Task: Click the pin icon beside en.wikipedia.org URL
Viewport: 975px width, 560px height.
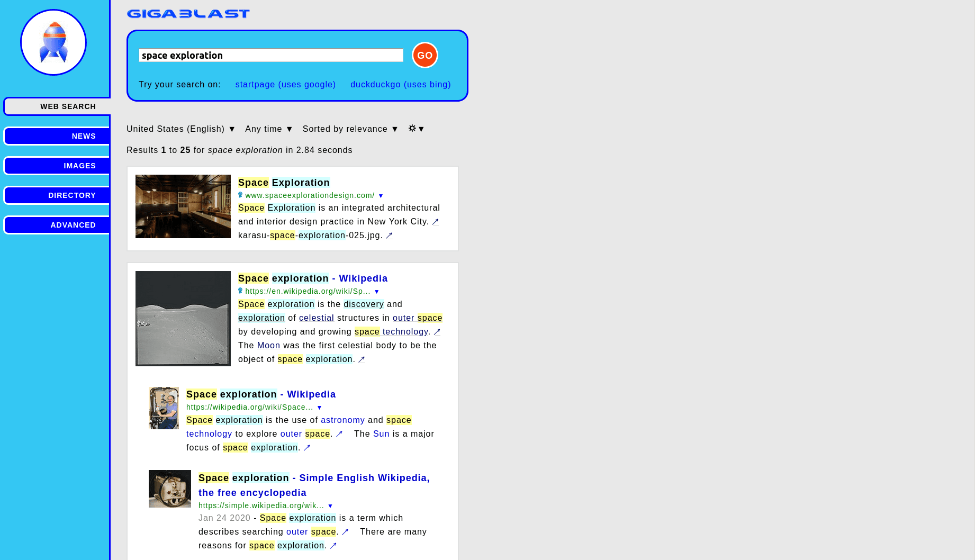Action: coord(240,291)
